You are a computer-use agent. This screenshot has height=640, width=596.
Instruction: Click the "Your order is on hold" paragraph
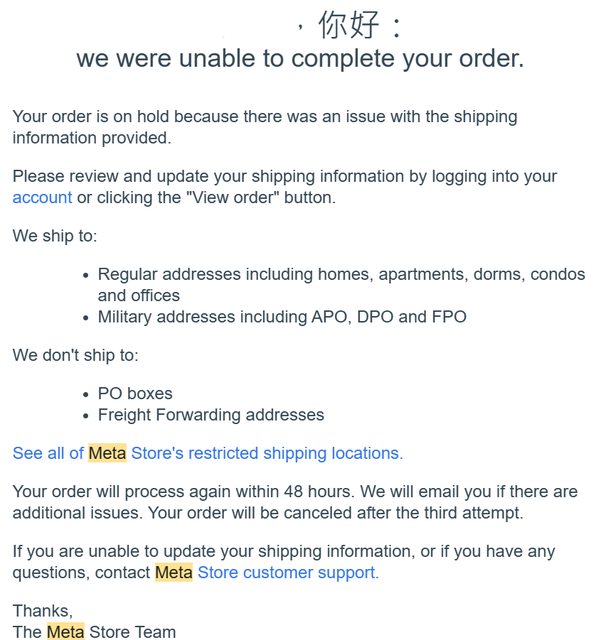[265, 127]
